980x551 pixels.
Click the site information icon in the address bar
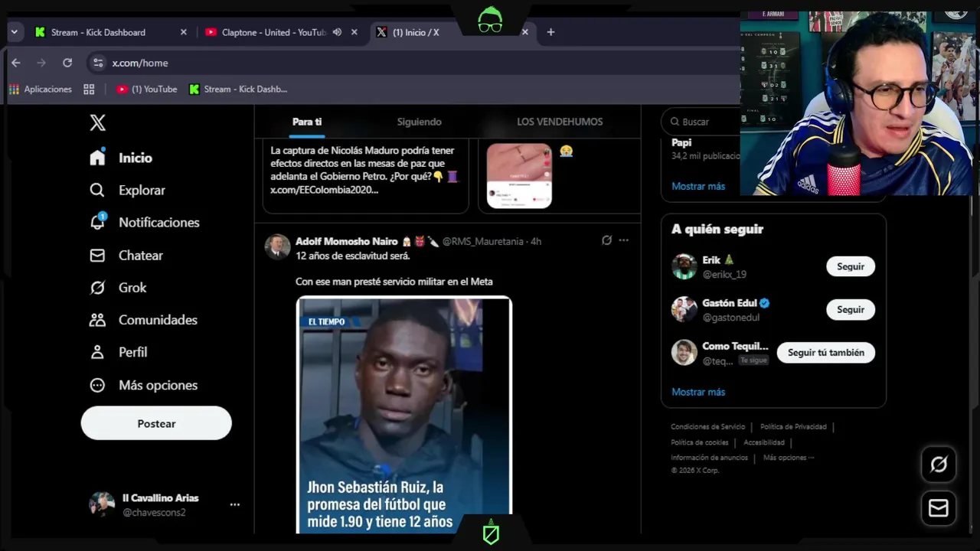98,63
